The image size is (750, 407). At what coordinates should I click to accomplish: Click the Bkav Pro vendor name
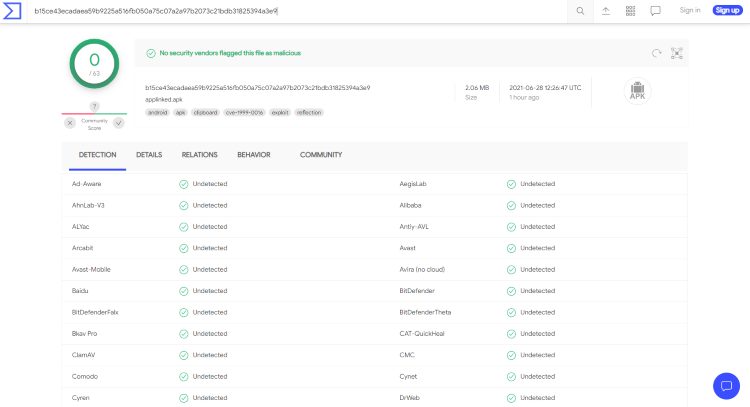(x=84, y=334)
